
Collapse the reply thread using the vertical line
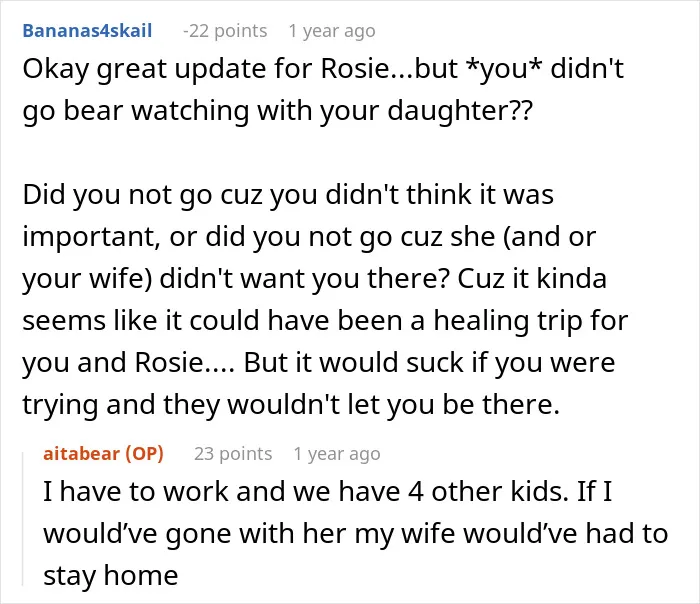(23, 518)
